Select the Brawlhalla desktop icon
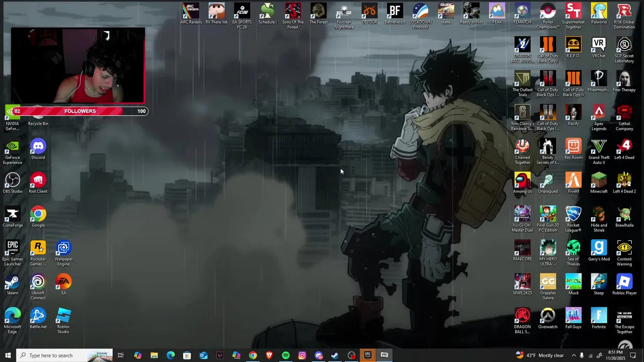Screen dimensions: 644x362 [624, 217]
